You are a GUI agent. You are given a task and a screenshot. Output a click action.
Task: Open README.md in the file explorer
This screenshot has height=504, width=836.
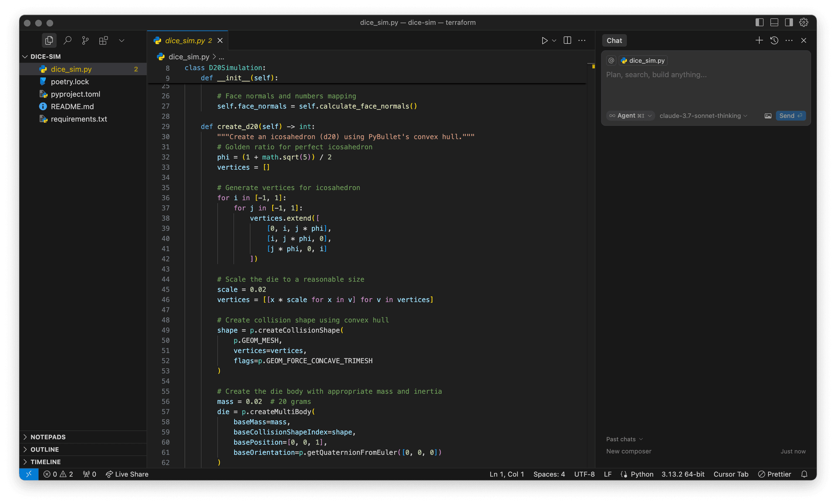(x=72, y=107)
